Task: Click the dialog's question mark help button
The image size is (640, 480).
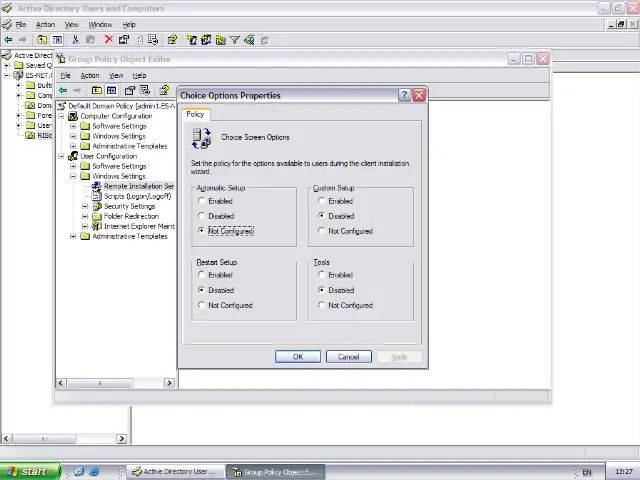Action: [x=404, y=95]
